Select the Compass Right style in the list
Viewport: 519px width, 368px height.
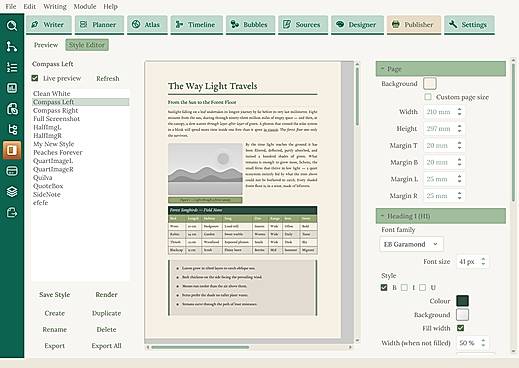(x=80, y=110)
